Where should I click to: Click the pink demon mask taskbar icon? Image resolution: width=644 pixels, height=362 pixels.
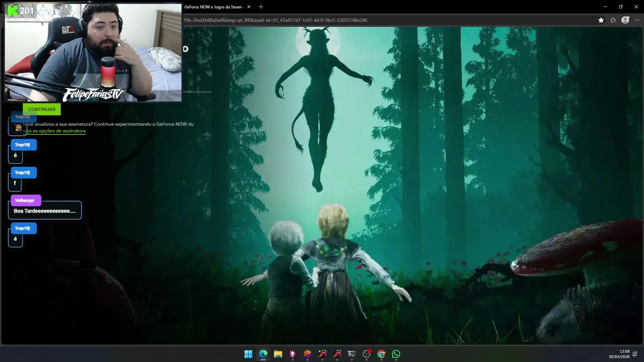293,354
